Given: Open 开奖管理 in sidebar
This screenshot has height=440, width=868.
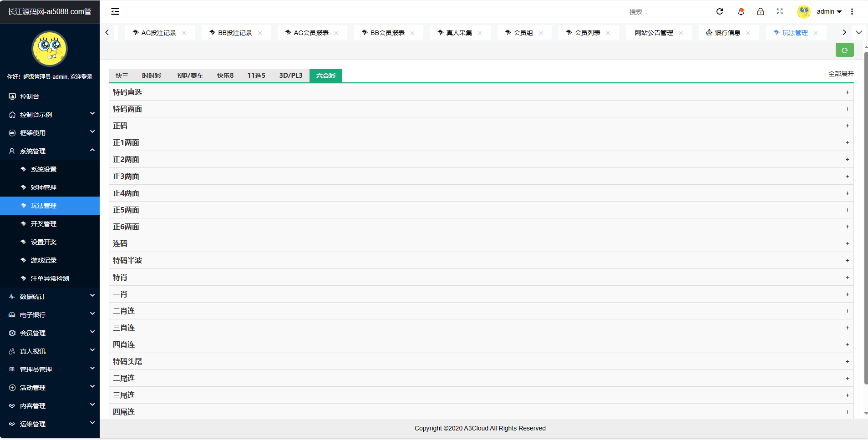Looking at the screenshot, I should 50,224.
